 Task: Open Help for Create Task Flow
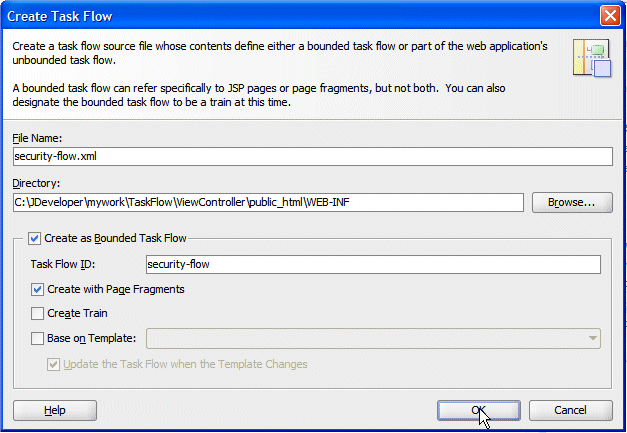pos(55,410)
